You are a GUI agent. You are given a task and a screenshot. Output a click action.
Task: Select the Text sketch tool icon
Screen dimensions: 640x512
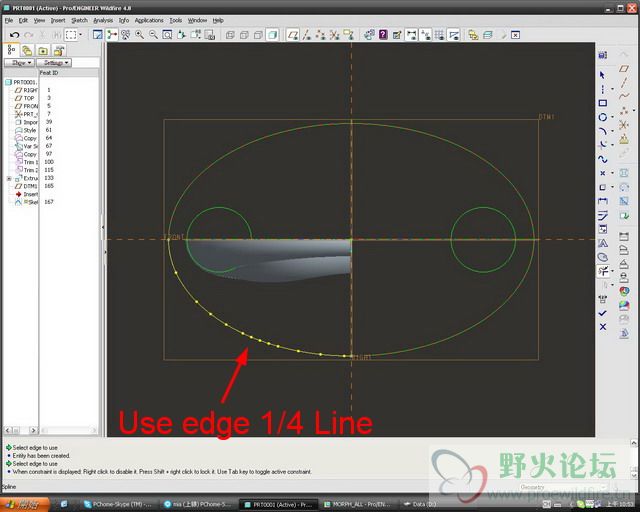tap(602, 243)
